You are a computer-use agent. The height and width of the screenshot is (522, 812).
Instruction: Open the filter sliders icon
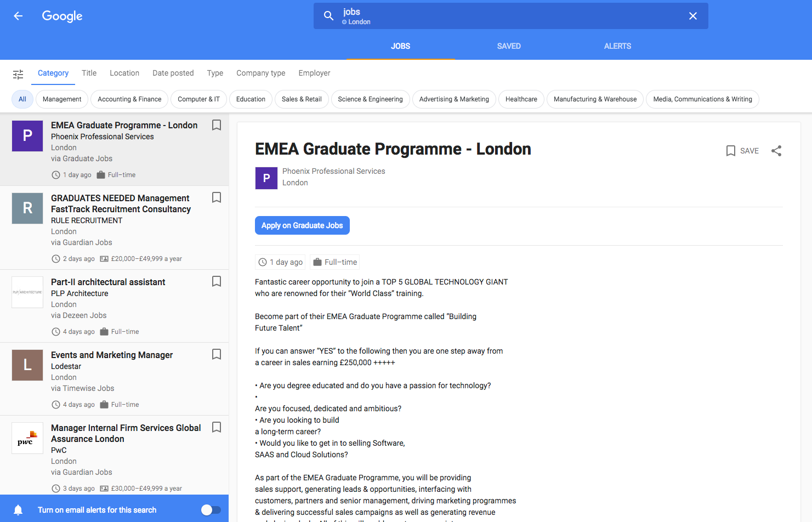pos(18,74)
